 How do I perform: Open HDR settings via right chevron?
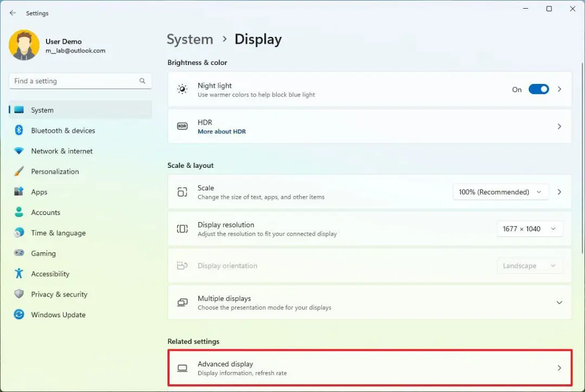pyautogui.click(x=559, y=127)
